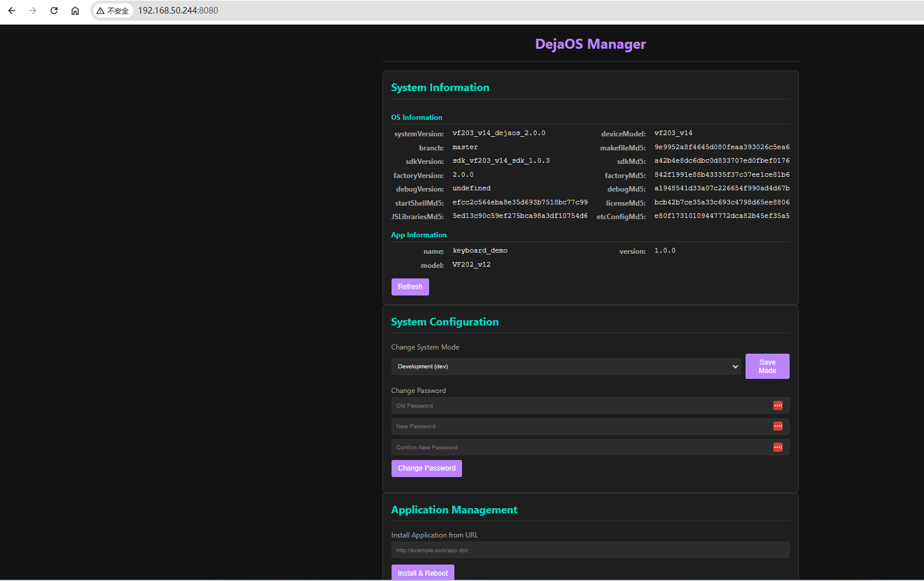The image size is (924, 581).
Task: Click etcConfigMd5 hash starting e80f1731
Action: tap(722, 216)
